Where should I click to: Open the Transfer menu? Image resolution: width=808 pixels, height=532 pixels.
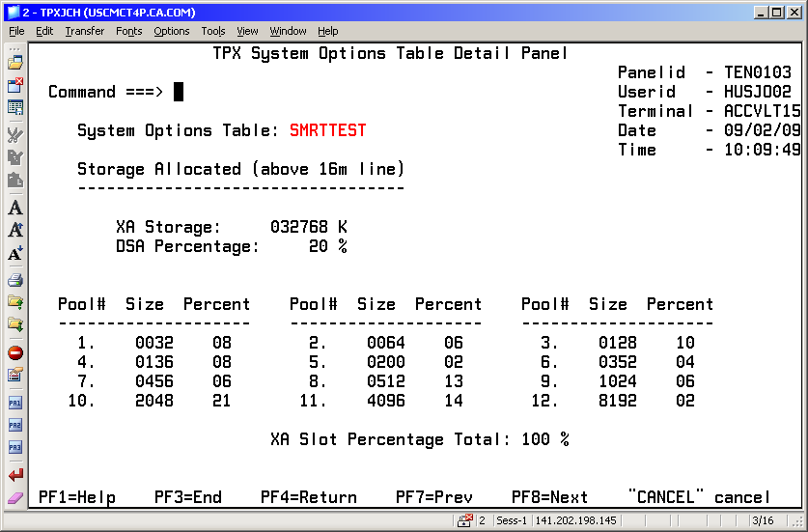coord(84,31)
